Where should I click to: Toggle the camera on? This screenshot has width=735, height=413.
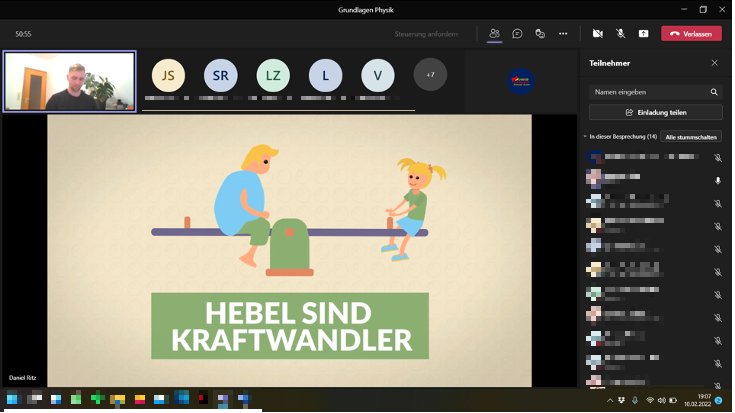(597, 33)
